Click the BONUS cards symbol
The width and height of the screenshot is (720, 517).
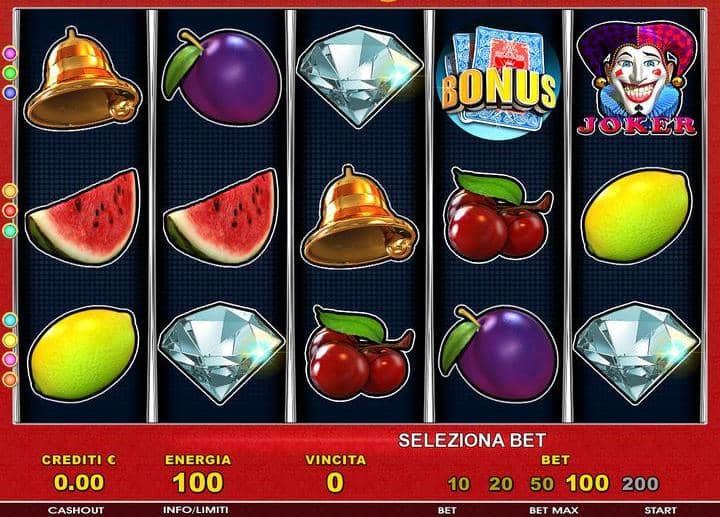tap(498, 82)
